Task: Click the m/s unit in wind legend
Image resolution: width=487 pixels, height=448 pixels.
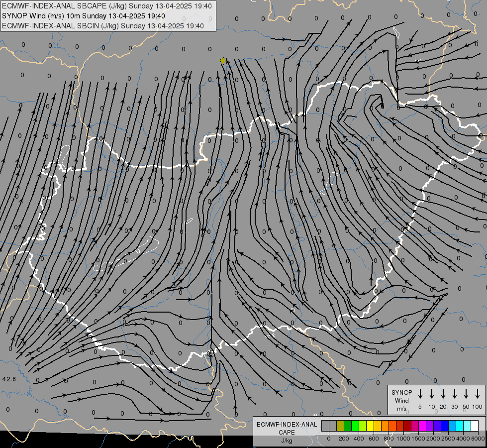Action: [401, 409]
